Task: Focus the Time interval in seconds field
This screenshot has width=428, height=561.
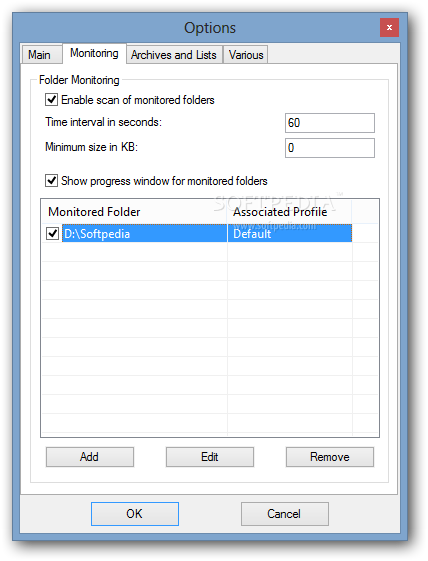Action: [x=330, y=123]
